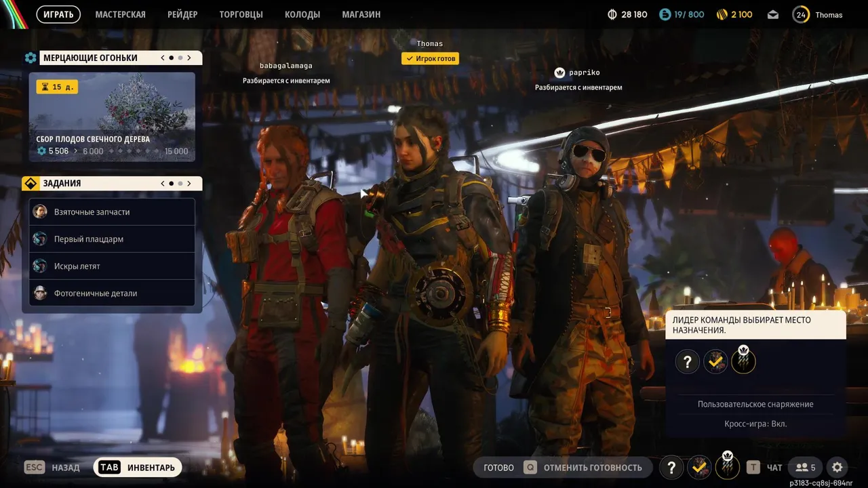Click the level 24 profile badge
The image size is (868, 488).
[801, 14]
